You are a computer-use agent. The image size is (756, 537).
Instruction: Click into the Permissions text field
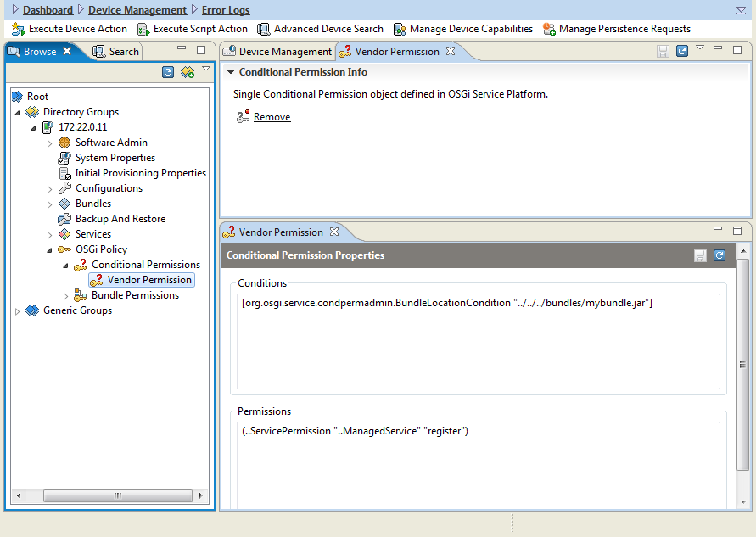point(479,465)
